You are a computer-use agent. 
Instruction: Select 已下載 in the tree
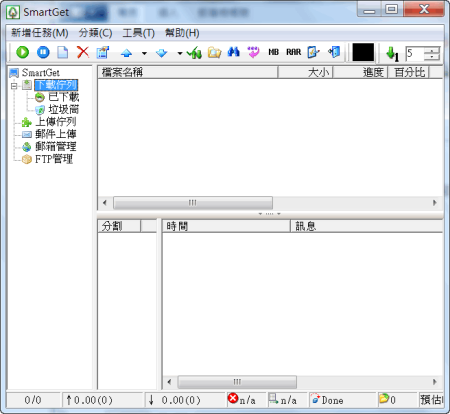point(63,97)
